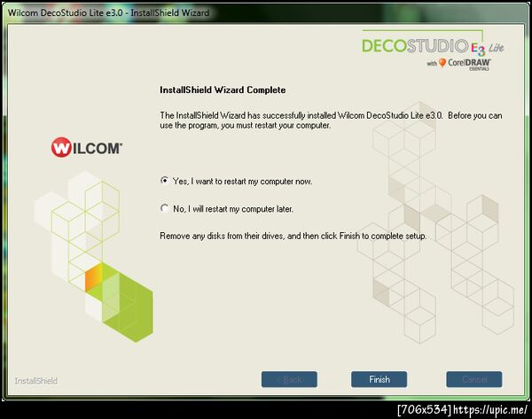The width and height of the screenshot is (532, 419).
Task: Click the InstallShield label at bottom left
Action: tap(36, 381)
